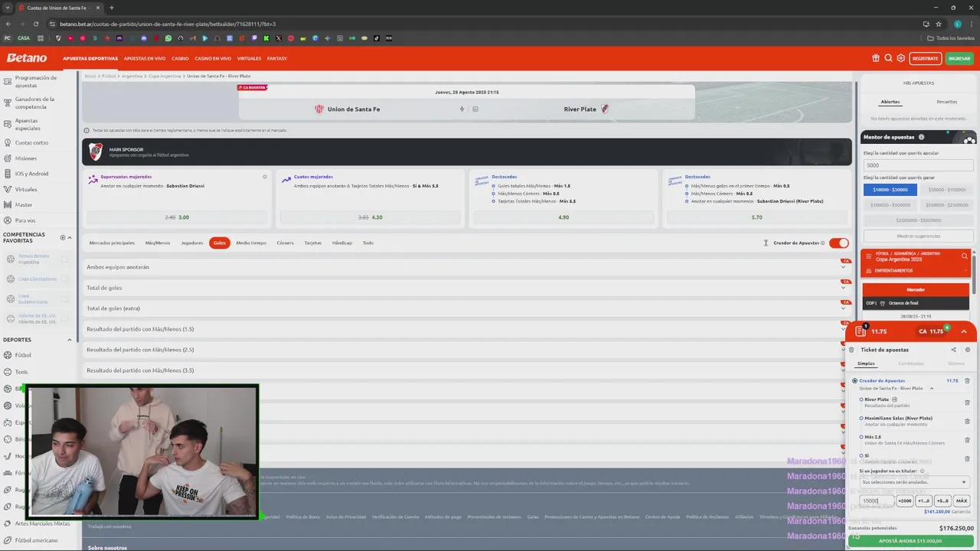
Task: Remove the Maximiliano Salas selection
Action: coord(967,421)
